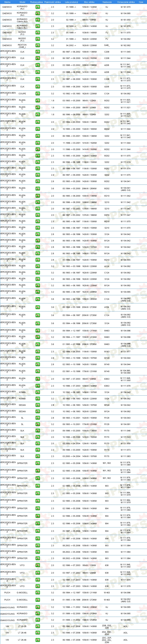
Task: Select the 94kW / 128KM power cell
Action: point(89,20)
